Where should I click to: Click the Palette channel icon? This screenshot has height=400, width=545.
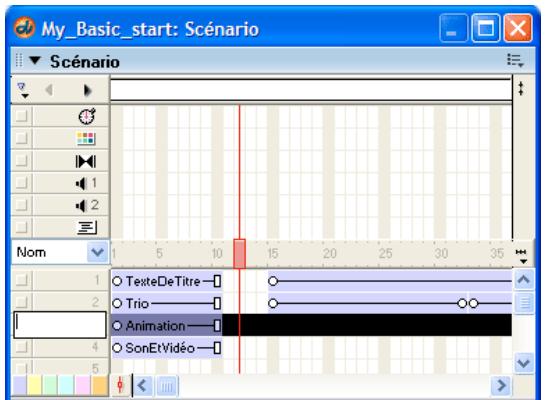pos(86,139)
